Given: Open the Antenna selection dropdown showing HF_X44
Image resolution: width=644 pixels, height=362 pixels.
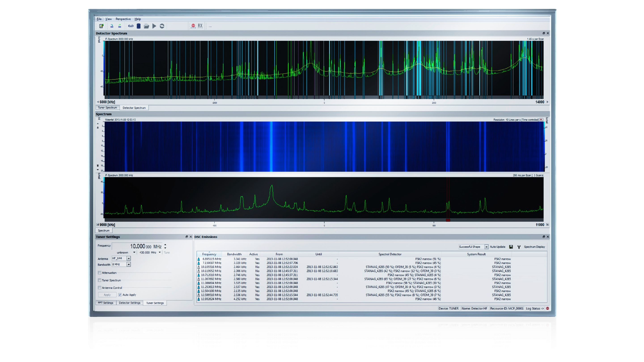Looking at the screenshot, I should (x=129, y=258).
